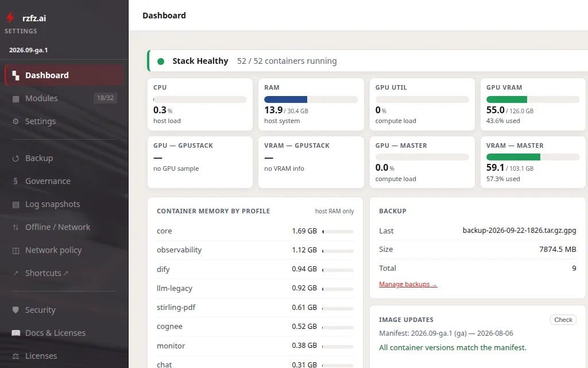
Task: Click the '52 / 52 containers running' text
Action: 287,61
